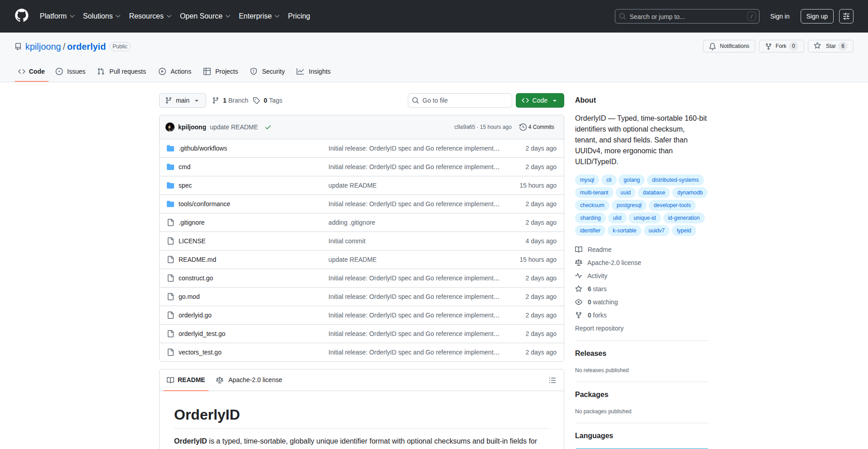868x449 pixels.
Task: Open the 1 Branch link
Action: tap(231, 100)
